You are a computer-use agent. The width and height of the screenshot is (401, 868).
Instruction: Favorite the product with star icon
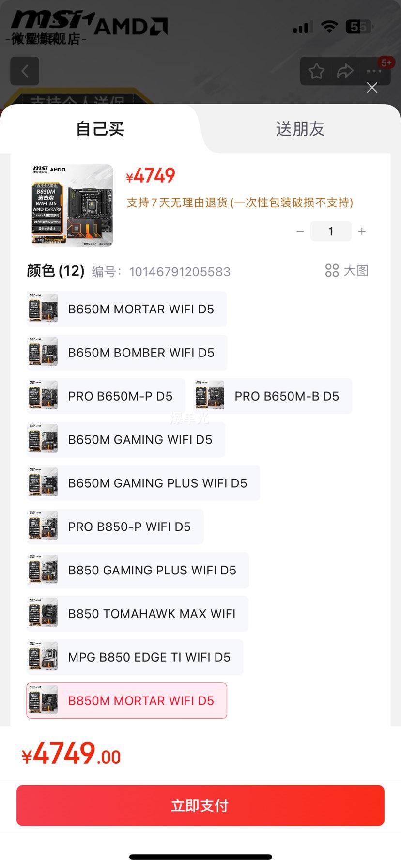click(x=317, y=71)
